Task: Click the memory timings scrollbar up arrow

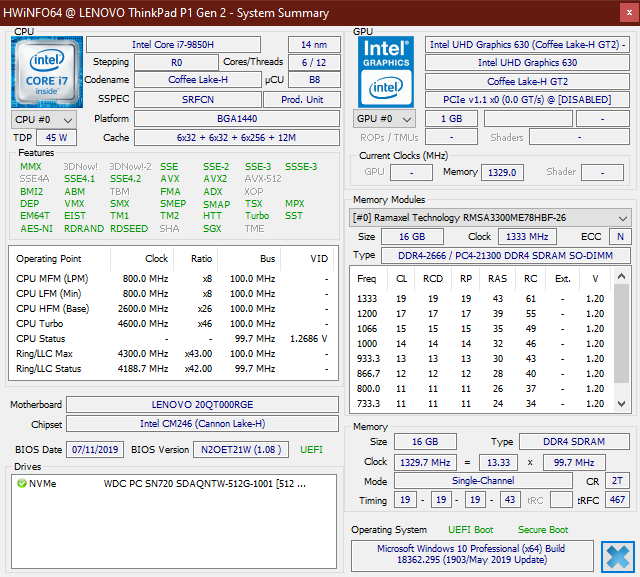Action: [621, 276]
